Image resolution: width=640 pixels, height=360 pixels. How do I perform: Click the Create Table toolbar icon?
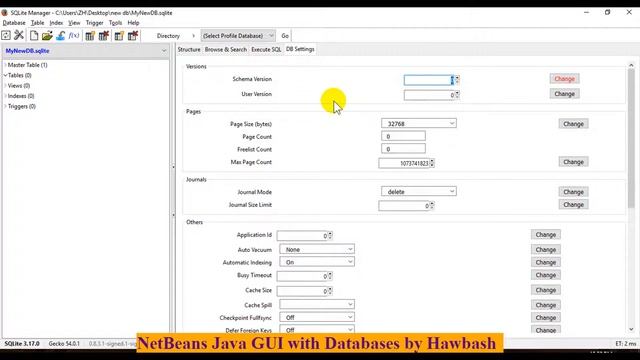pyautogui.click(x=90, y=36)
